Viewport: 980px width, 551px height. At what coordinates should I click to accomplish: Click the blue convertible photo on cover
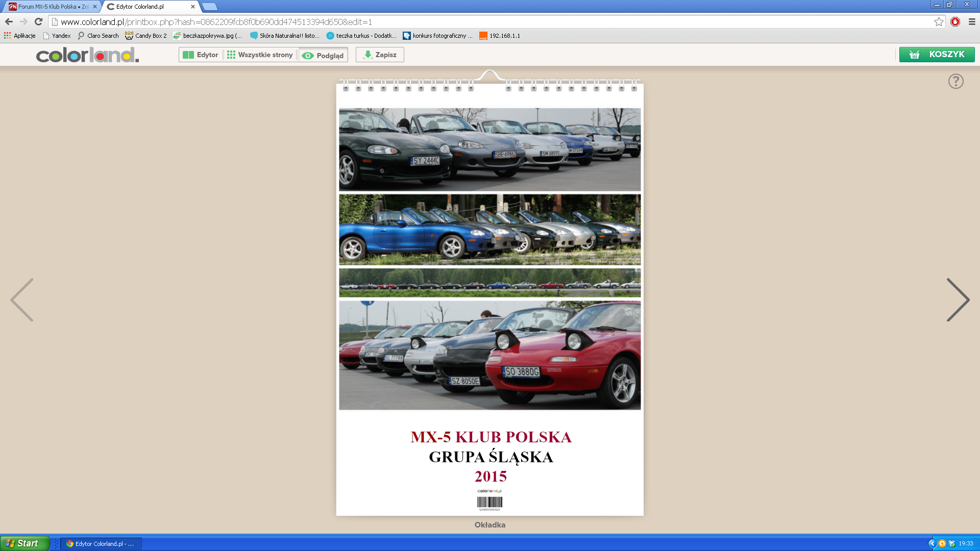click(x=489, y=230)
